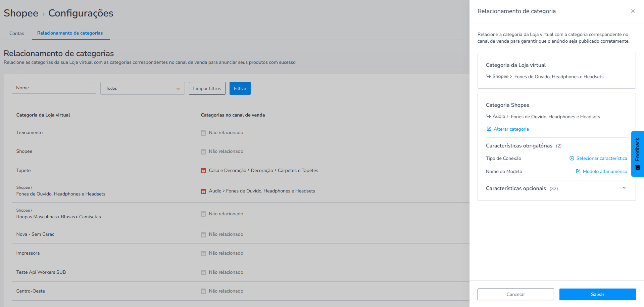Screen dimensions: 644x307
Task: Select Relacionamento de categorias tab
Action: click(70, 33)
